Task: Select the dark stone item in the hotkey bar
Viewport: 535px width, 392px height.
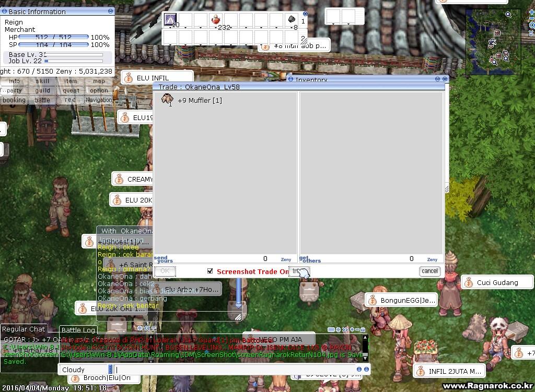Action: click(292, 19)
